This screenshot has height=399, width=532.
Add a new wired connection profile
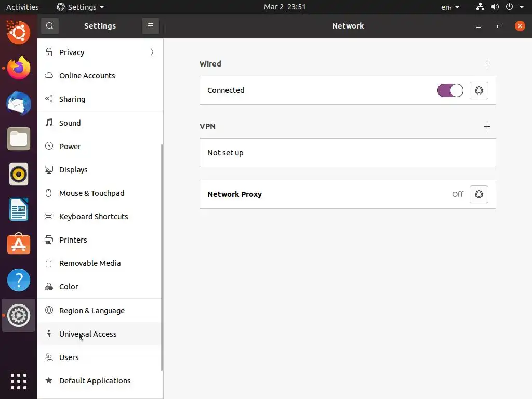click(x=487, y=64)
